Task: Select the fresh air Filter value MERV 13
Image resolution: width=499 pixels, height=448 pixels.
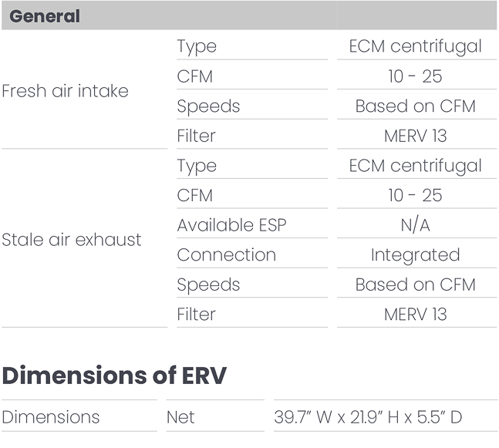Action: 415,136
